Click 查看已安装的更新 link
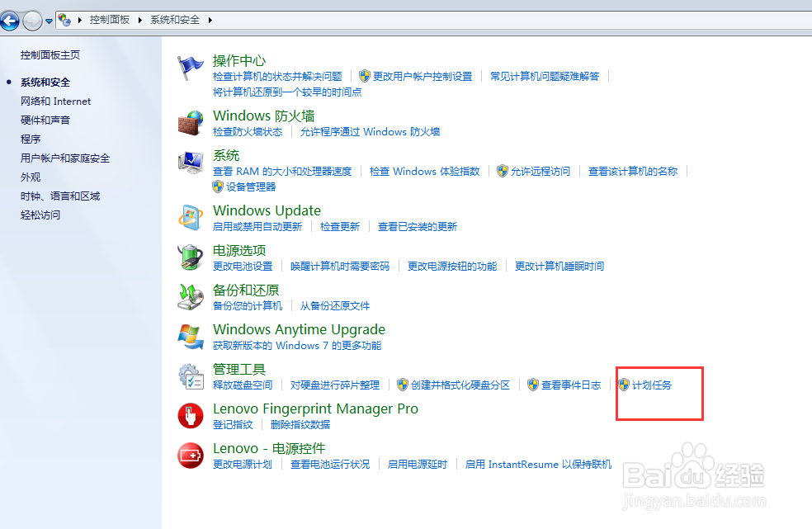Image resolution: width=812 pixels, height=529 pixels. click(418, 226)
